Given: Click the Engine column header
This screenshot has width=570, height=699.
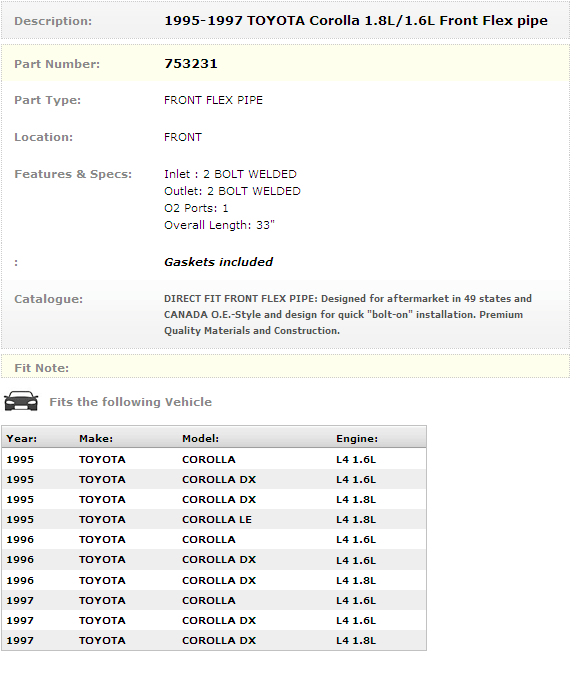Looking at the screenshot, I should [357, 439].
